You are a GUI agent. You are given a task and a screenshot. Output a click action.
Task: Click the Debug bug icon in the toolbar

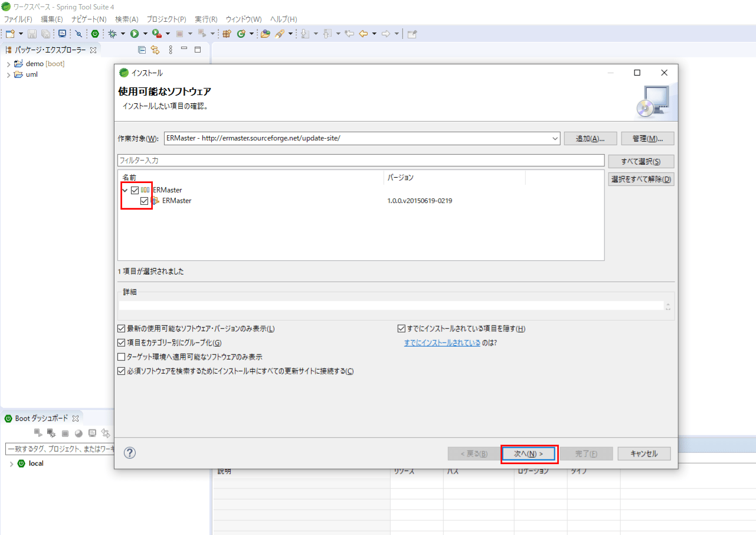coord(112,34)
